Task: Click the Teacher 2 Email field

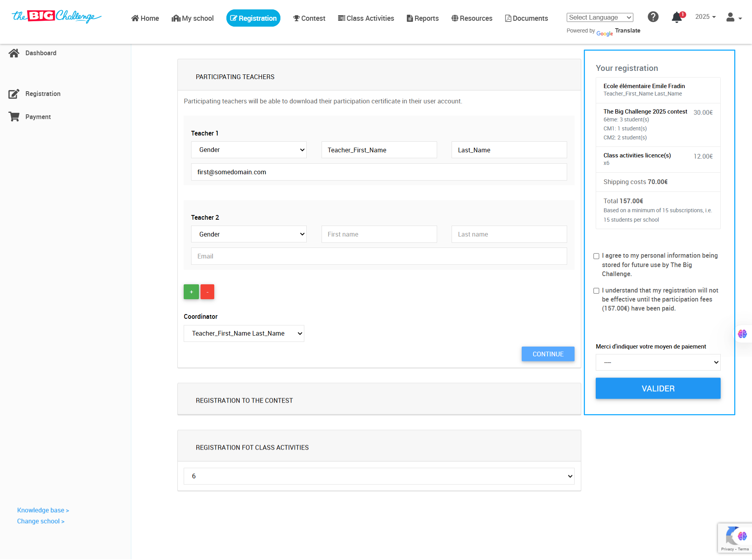Action: [x=379, y=256]
